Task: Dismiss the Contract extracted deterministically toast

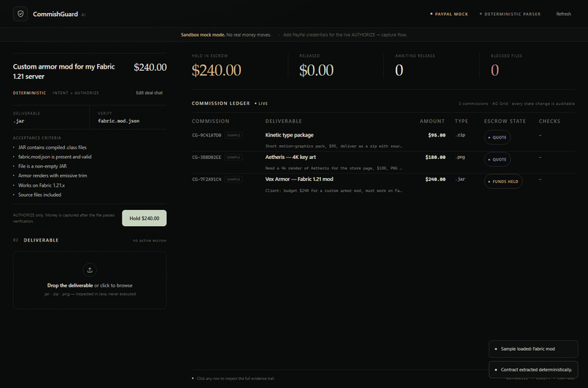Action: 533,370
